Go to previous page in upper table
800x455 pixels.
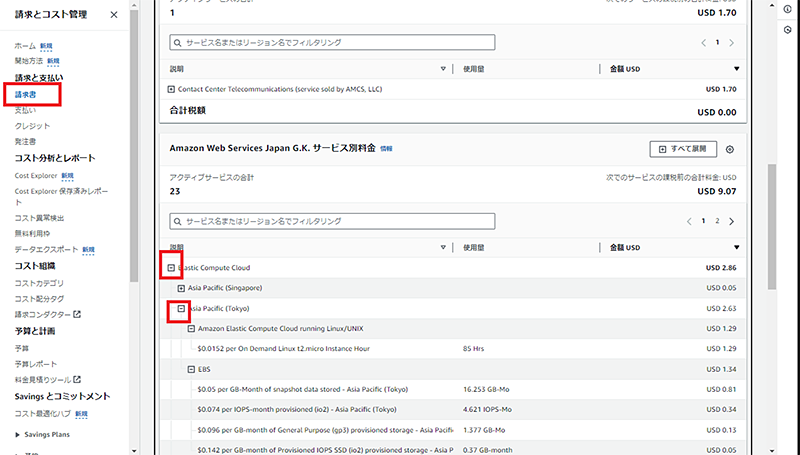click(x=704, y=43)
